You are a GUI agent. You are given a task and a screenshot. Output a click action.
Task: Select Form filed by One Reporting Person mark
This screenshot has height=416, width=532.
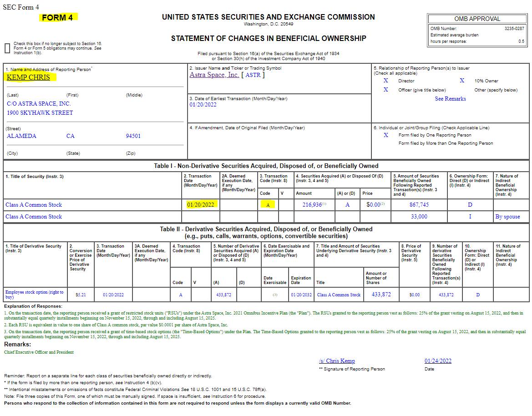386,135
